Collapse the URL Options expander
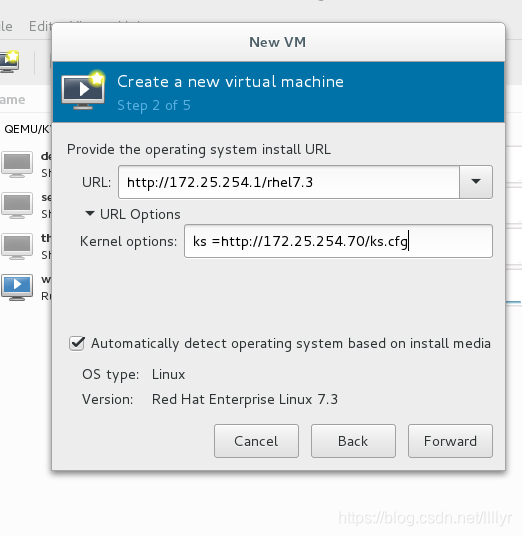This screenshot has height=536, width=522. [90, 214]
